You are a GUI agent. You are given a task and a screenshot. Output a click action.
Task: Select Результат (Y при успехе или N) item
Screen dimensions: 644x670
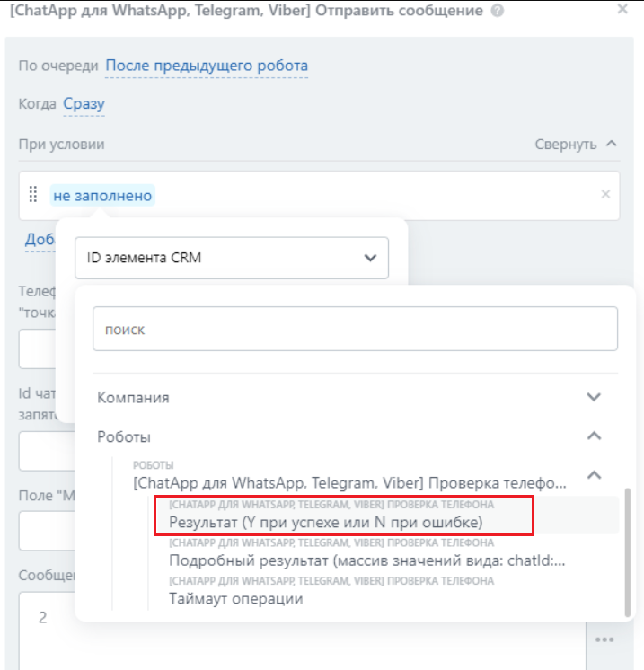tap(326, 522)
